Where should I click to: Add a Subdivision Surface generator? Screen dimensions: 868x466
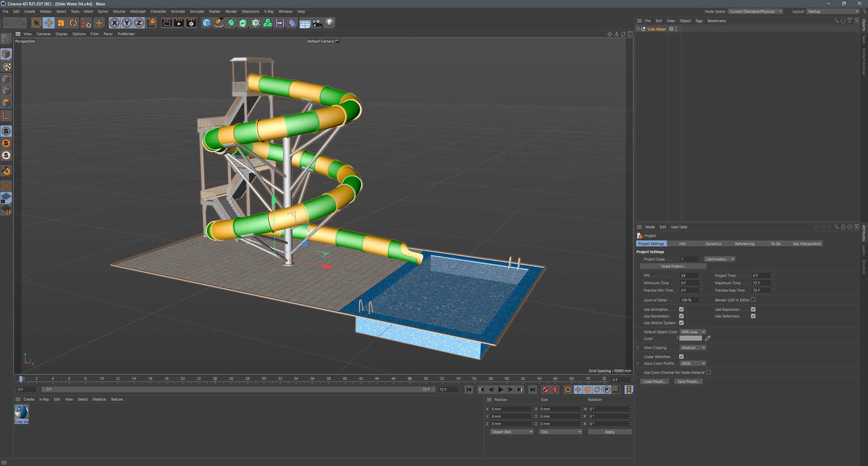231,23
